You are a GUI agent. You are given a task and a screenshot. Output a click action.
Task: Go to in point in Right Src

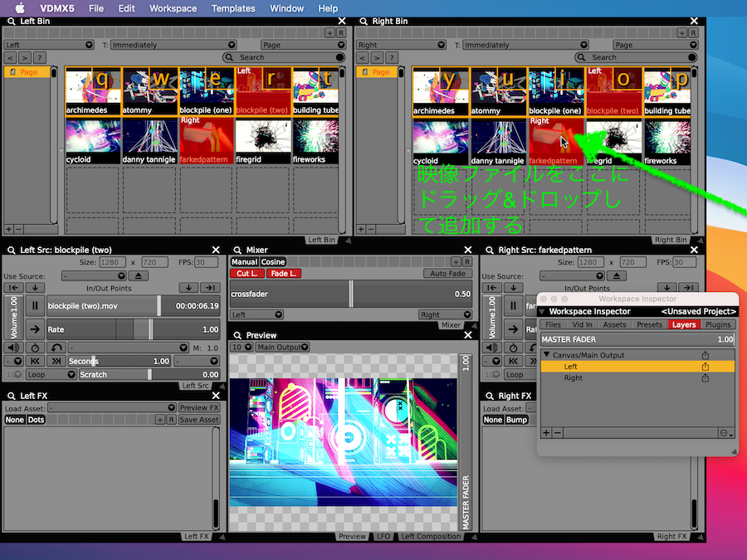[x=492, y=288]
